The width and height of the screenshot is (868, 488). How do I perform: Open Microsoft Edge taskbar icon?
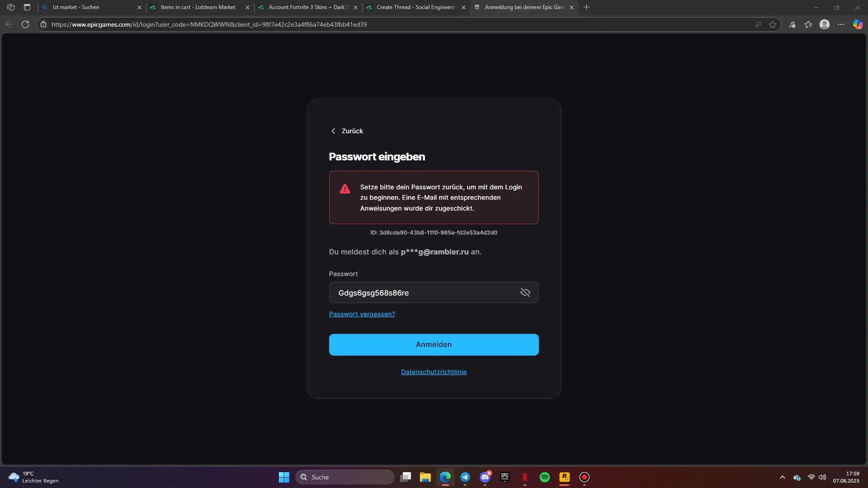point(445,477)
